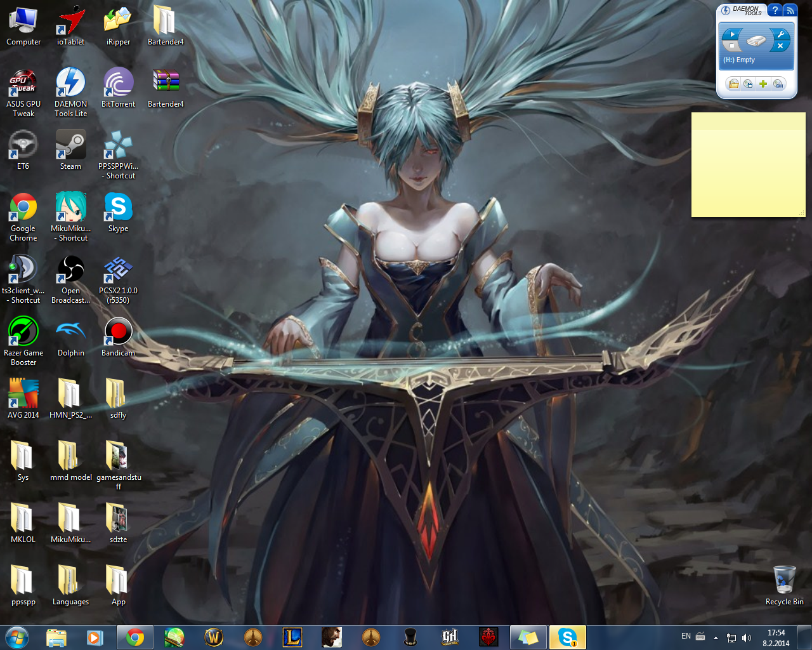Viewport: 812px width, 650px height.
Task: Click open-image folder disc button in gadget
Action: coord(734,84)
